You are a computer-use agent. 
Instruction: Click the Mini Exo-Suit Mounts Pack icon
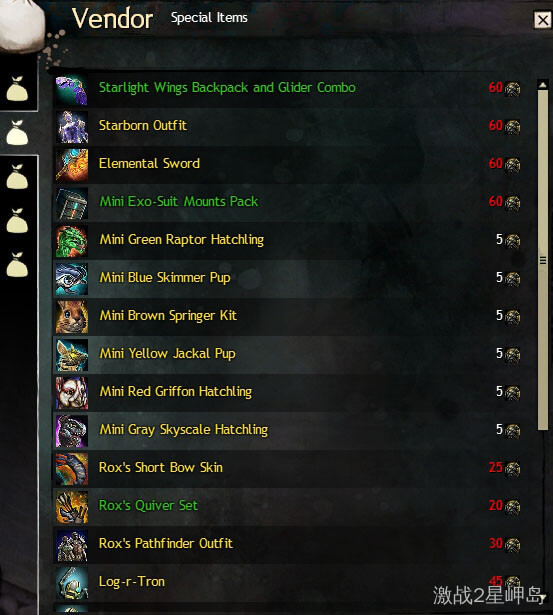tap(72, 203)
